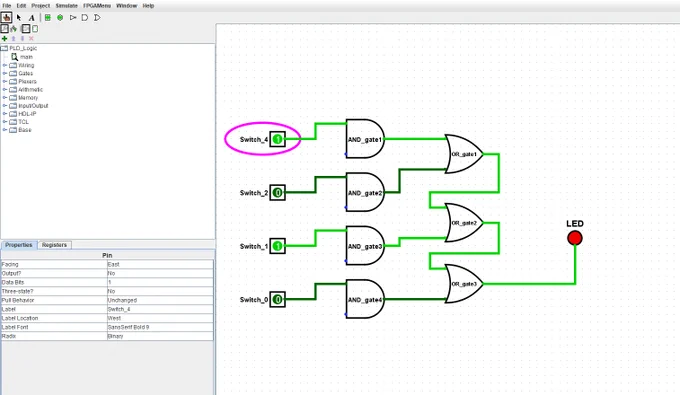Expand the HDL-IP library folder

(x=5, y=114)
